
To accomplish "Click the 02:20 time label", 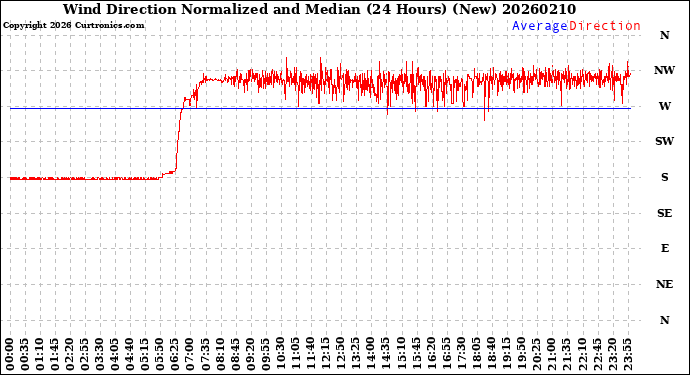I will (70, 355).
